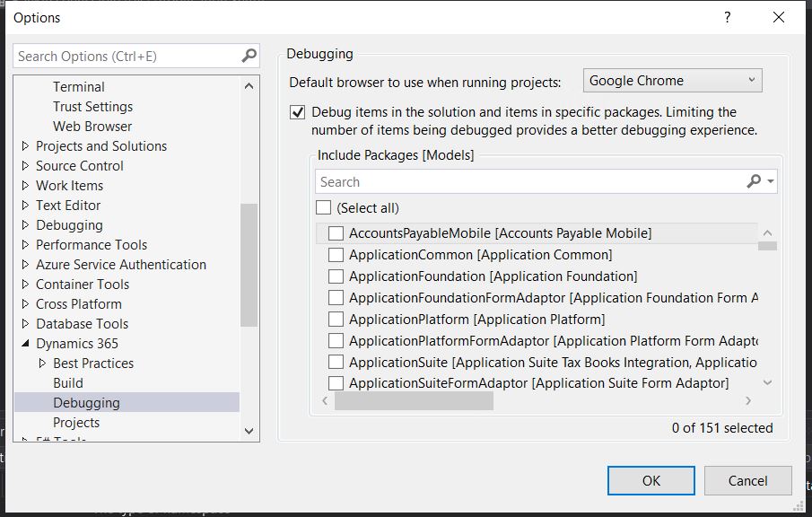Click the Help question mark icon

coord(727,17)
